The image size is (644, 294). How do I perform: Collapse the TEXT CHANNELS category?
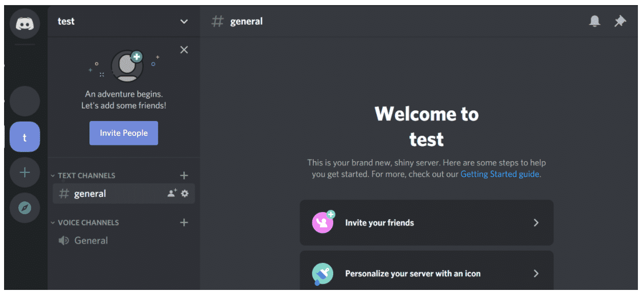[84, 175]
